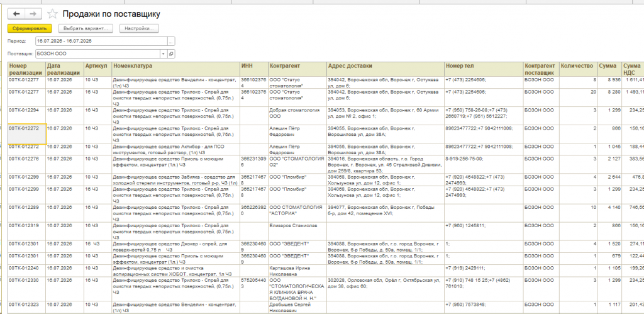
Task: Select the 394077 Победы б-р address cell
Action: point(386,213)
